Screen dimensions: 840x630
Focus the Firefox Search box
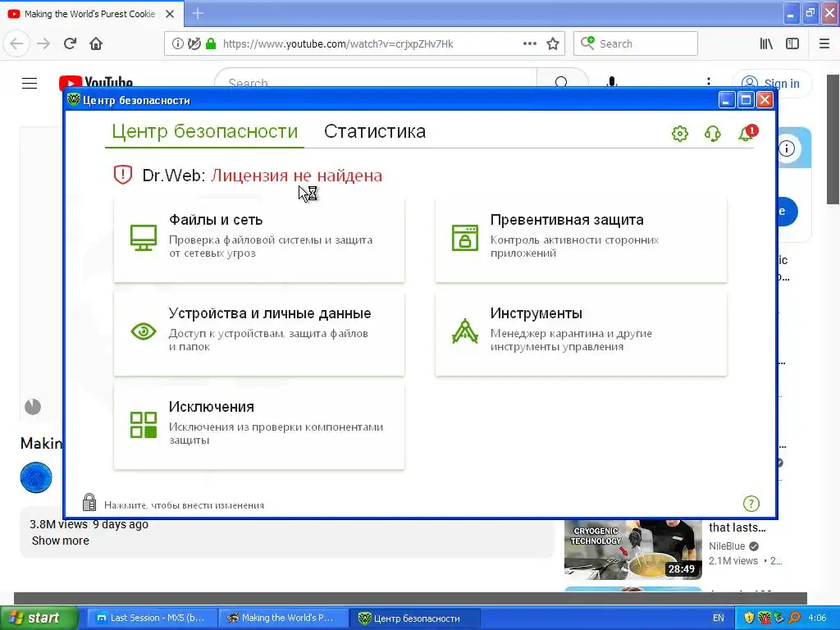pyautogui.click(x=636, y=43)
